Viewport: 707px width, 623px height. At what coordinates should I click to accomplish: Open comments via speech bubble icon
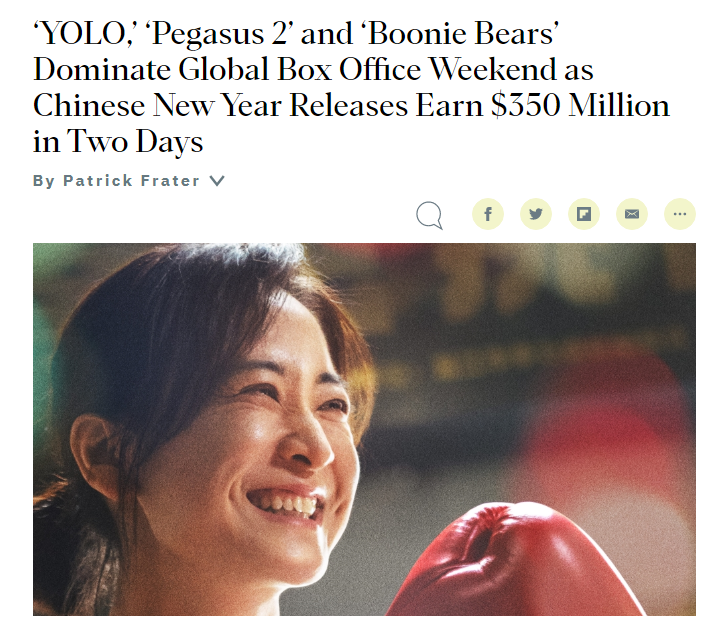click(429, 215)
